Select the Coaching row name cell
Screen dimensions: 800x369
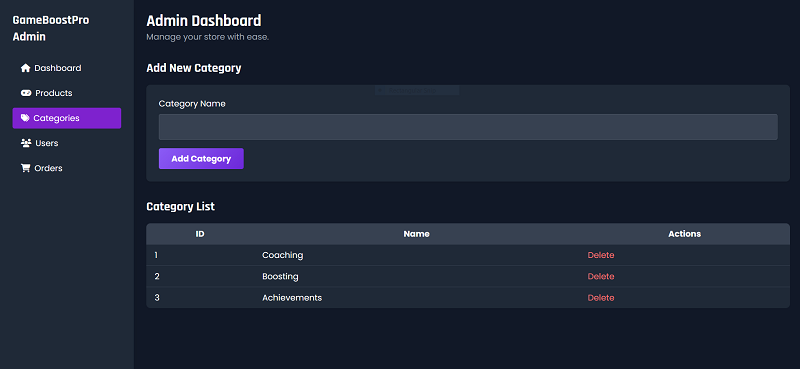pos(283,255)
